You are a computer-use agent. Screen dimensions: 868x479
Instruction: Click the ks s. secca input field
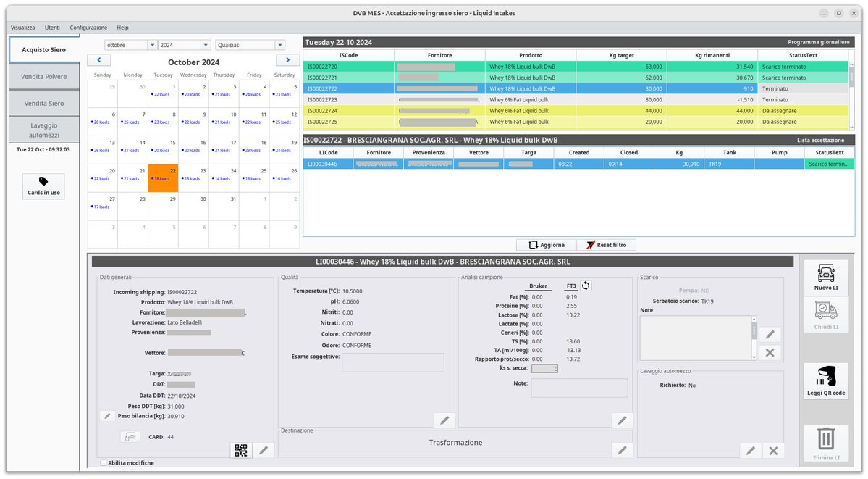544,368
